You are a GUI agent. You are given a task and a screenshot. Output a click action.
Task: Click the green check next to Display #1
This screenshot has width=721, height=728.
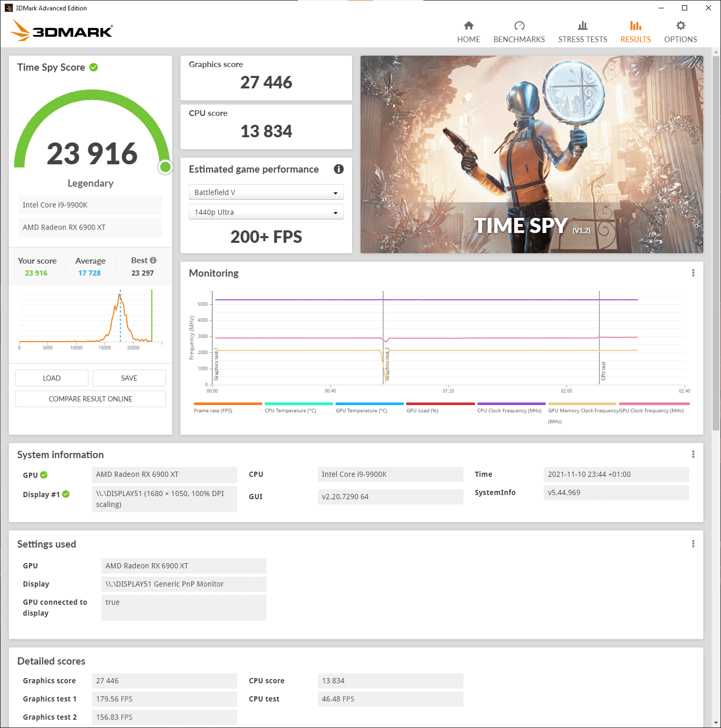[x=66, y=494]
